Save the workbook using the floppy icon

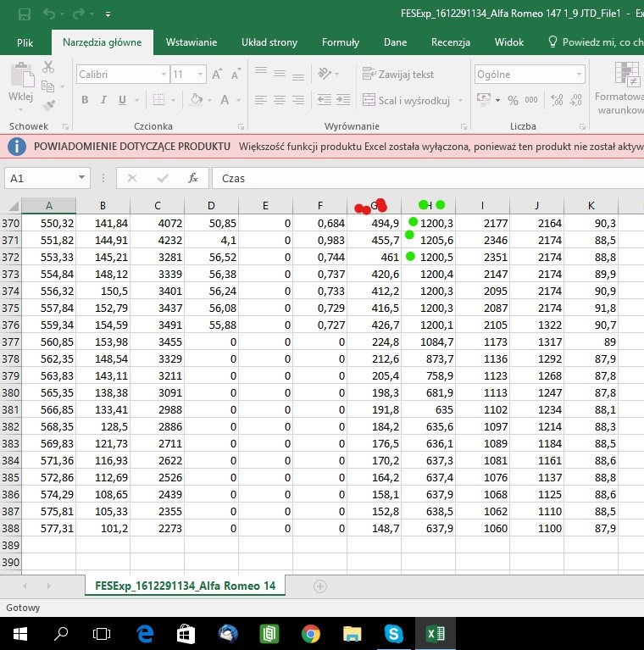[24, 14]
